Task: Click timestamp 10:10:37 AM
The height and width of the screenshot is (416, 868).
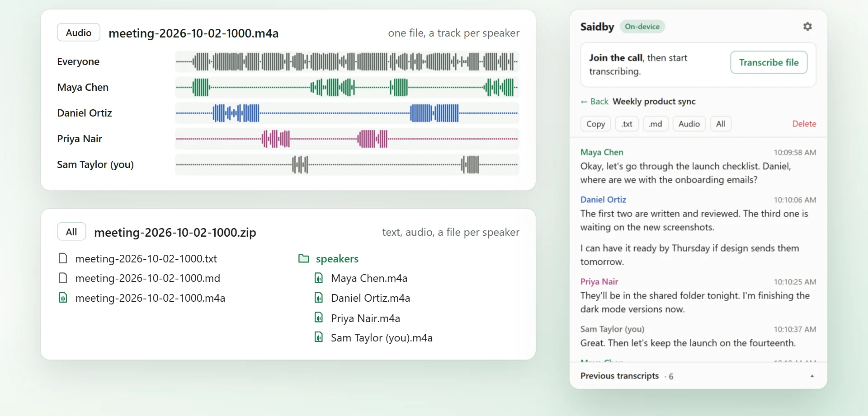Action: tap(795, 329)
